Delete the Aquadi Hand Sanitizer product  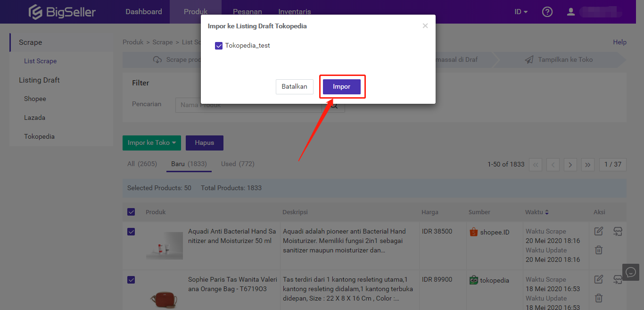[599, 250]
